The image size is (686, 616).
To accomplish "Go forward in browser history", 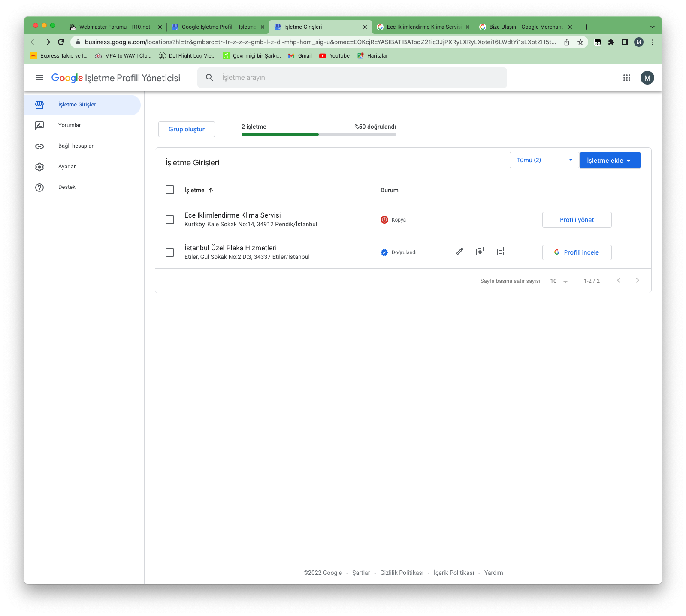I will pyautogui.click(x=47, y=42).
